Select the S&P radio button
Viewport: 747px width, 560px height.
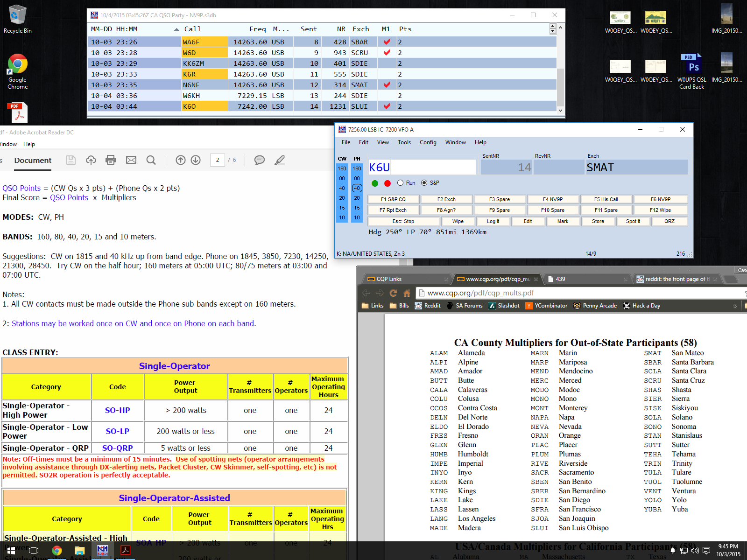point(424,183)
